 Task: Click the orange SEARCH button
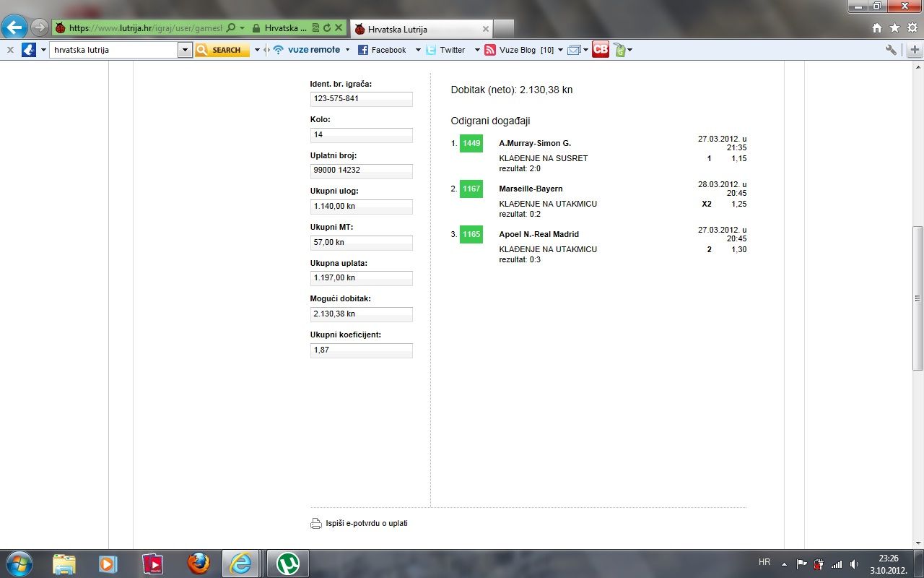tap(222, 50)
